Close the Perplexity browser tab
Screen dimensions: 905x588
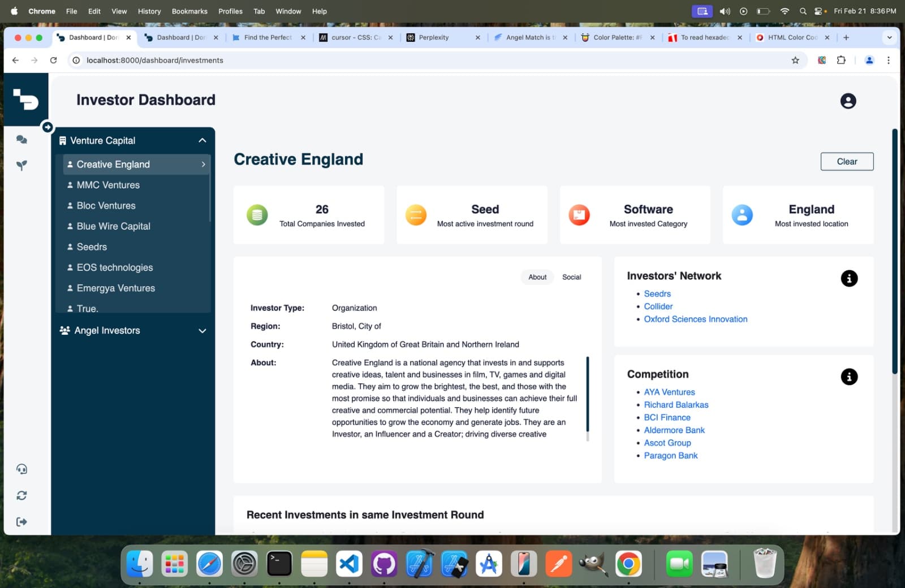coord(477,37)
